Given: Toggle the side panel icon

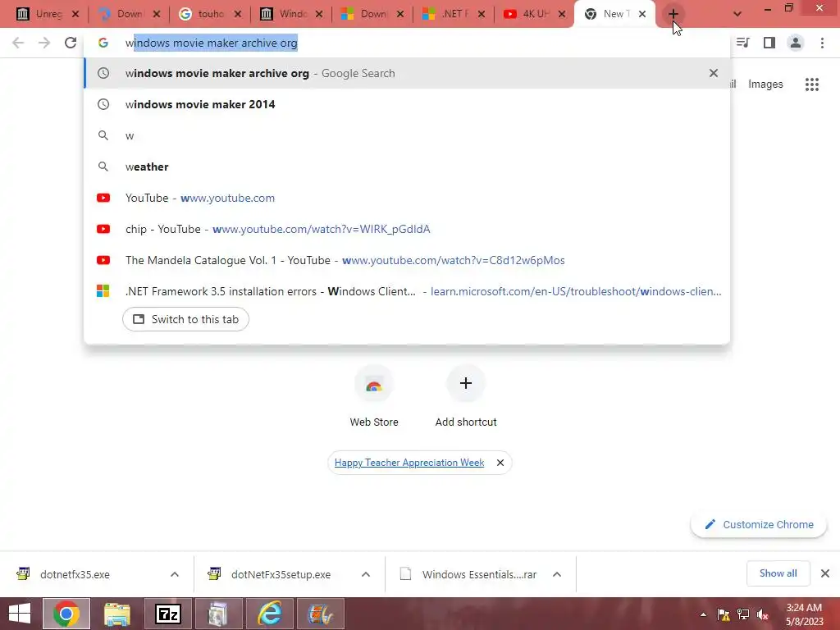Looking at the screenshot, I should (769, 43).
